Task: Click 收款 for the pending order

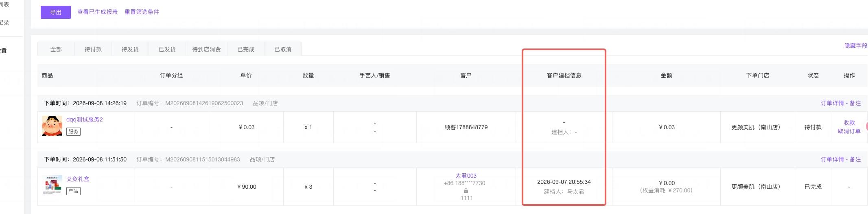Action: click(849, 123)
